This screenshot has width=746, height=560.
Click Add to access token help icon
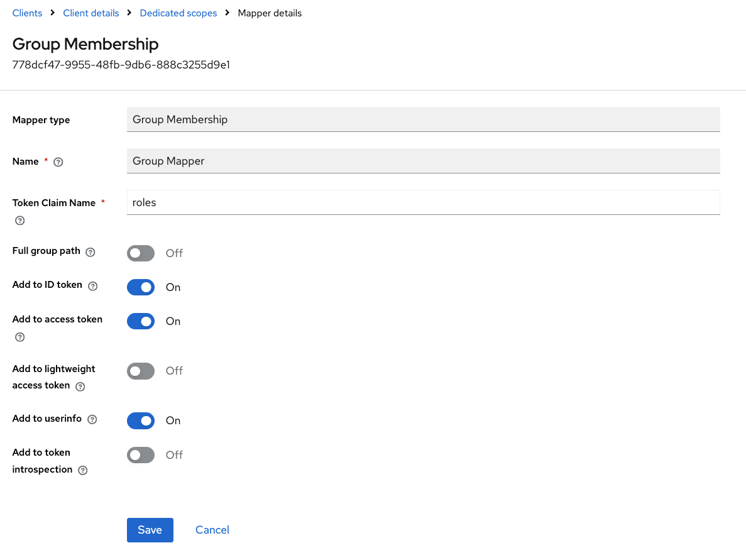19,338
